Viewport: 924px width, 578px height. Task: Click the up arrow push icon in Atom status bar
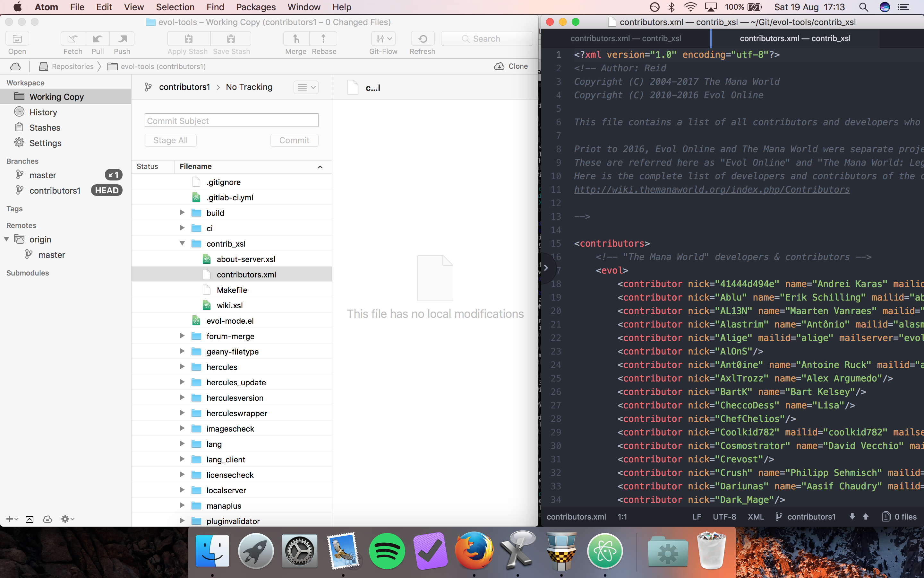click(x=866, y=516)
